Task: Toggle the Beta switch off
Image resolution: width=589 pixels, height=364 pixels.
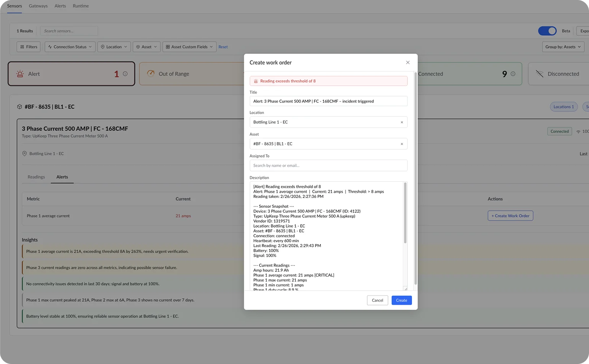Action: click(547, 31)
